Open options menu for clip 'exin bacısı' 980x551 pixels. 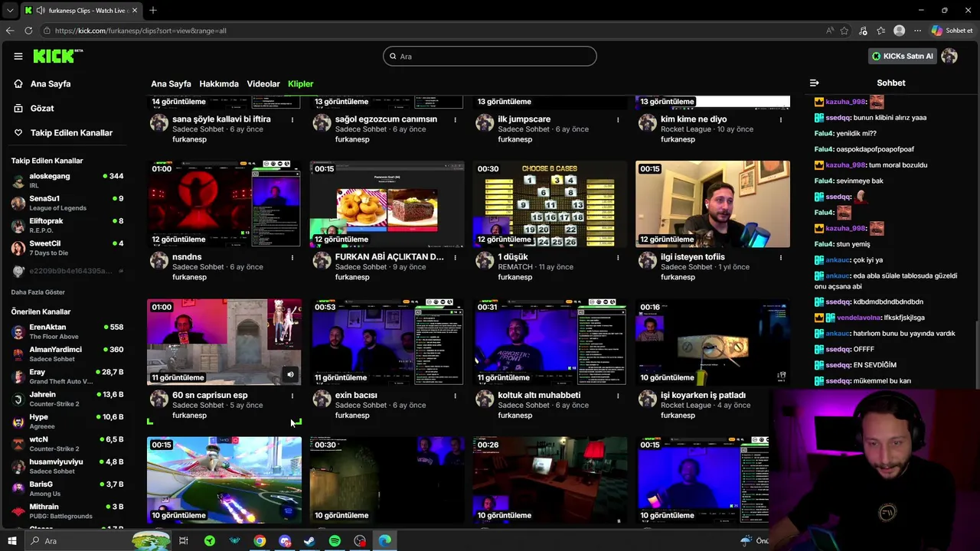click(455, 396)
